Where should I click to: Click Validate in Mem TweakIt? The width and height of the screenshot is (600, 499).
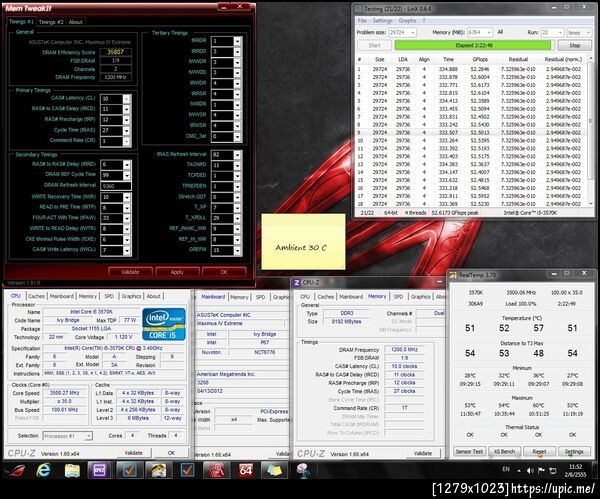130,272
